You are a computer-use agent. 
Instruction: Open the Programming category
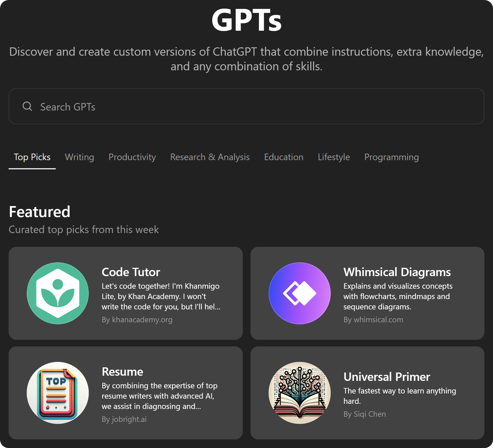click(391, 157)
